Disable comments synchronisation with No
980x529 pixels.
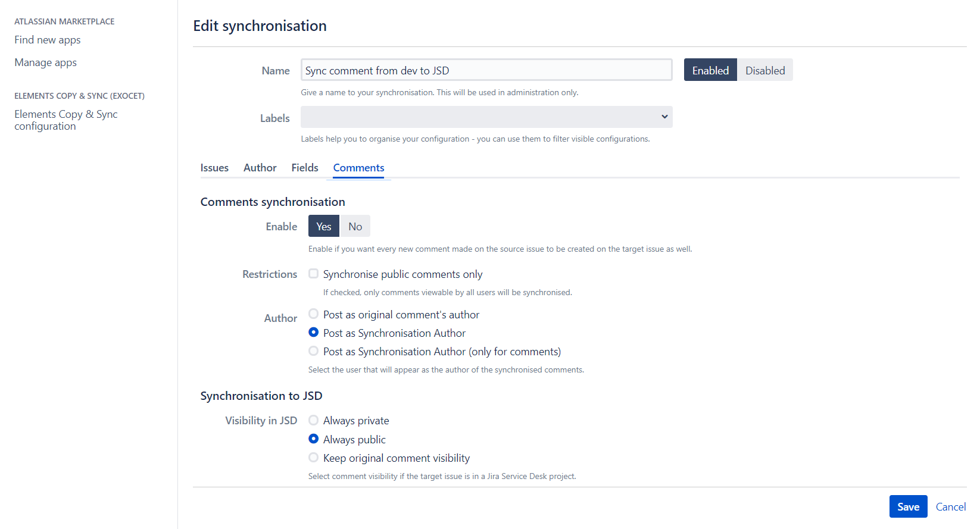tap(355, 226)
